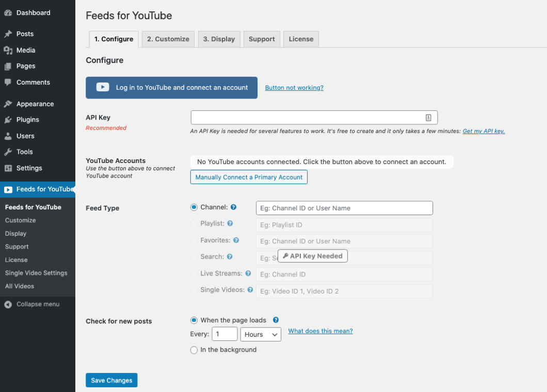Click the help icon beside Playlist
The width and height of the screenshot is (547, 392).
point(230,224)
